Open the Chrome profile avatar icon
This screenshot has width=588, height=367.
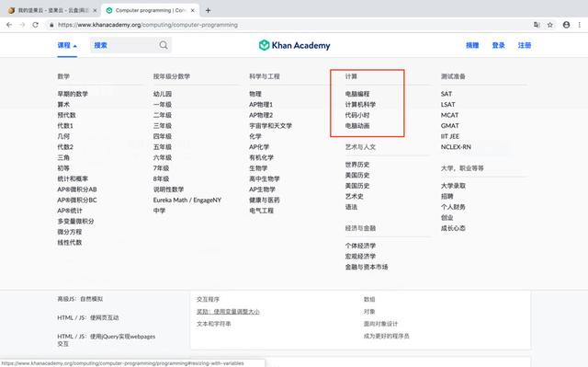[566, 25]
